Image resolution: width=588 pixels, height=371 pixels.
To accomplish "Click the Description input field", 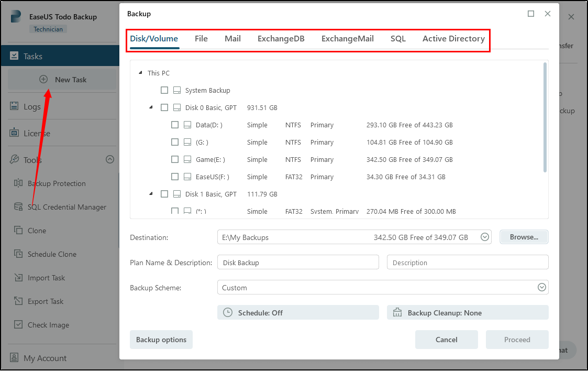I will click(467, 263).
